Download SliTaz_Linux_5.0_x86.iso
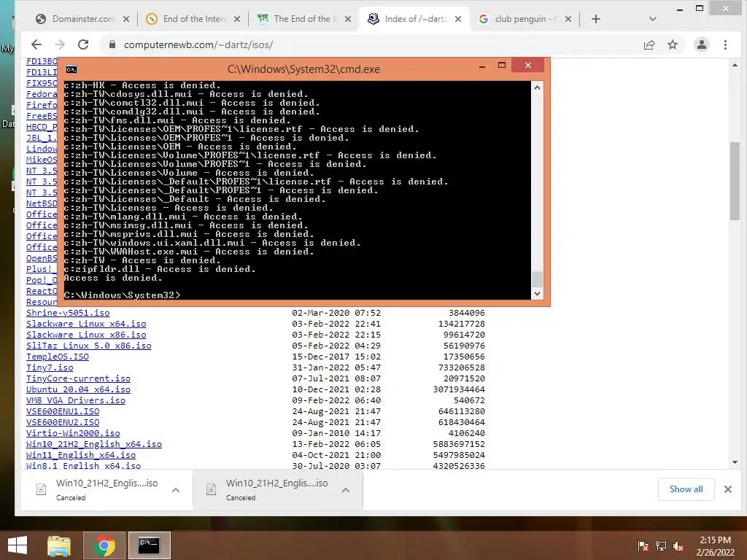 (88, 346)
